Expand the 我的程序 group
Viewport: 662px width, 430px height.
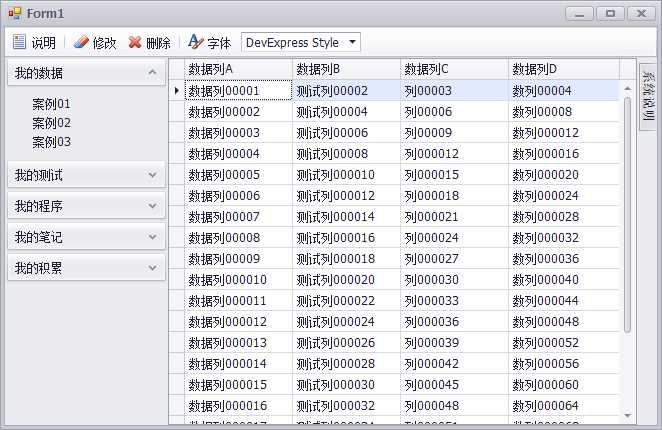(152, 206)
